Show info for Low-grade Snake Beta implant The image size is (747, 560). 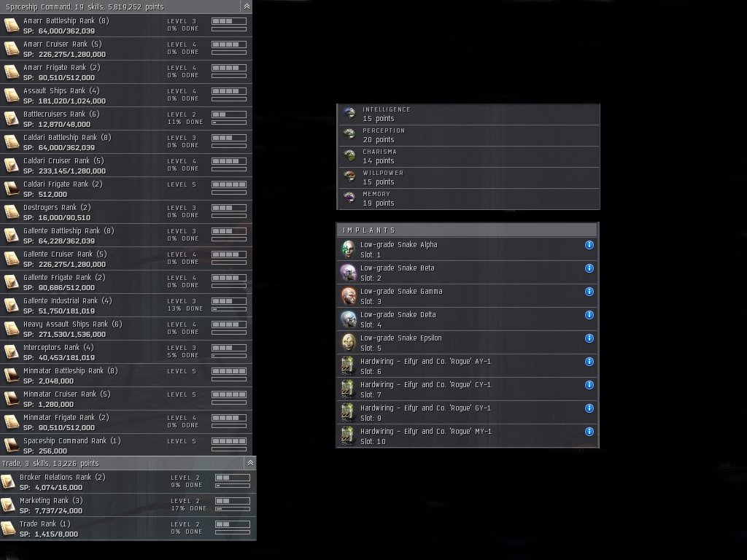589,268
